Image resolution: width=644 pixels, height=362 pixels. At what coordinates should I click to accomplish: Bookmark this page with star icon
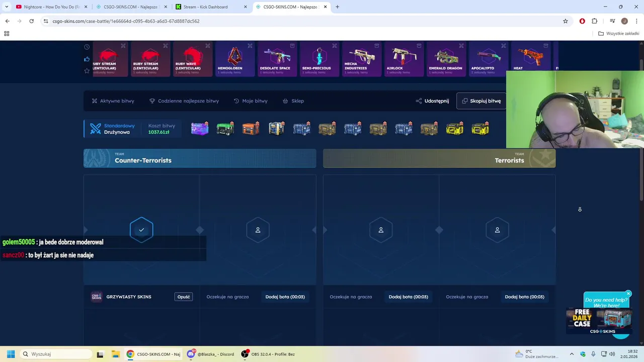566,21
